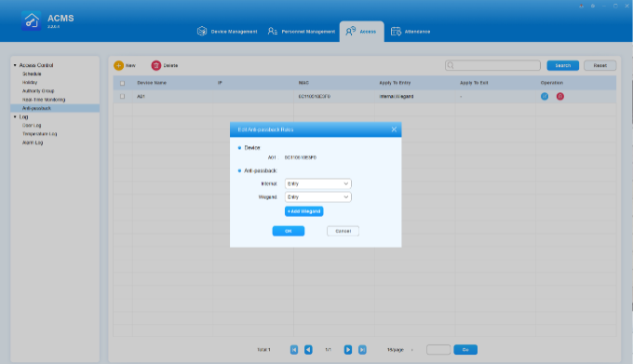The width and height of the screenshot is (633, 364).
Task: Close the Edit Anti-passback Rules dialog
Action: coord(394,129)
